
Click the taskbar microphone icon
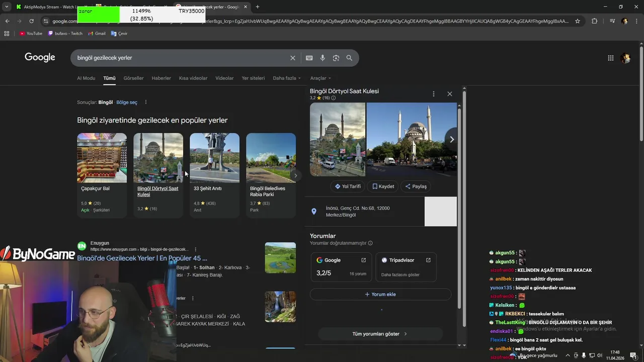(x=584, y=355)
